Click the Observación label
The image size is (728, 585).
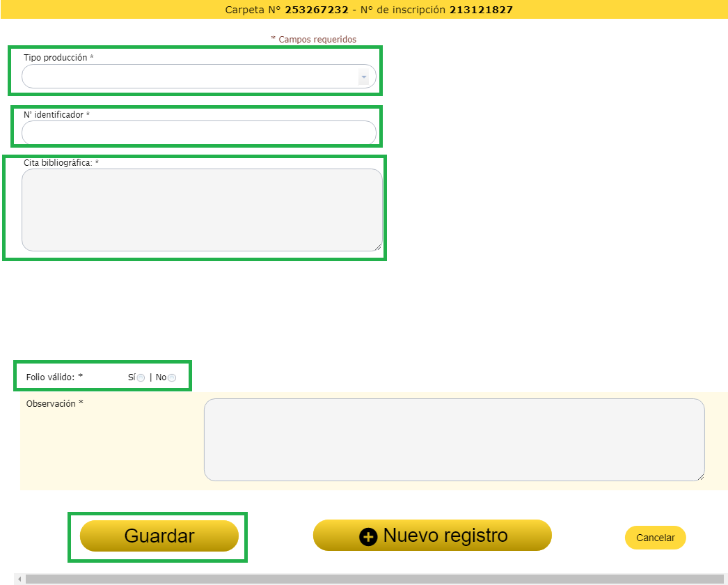52,403
